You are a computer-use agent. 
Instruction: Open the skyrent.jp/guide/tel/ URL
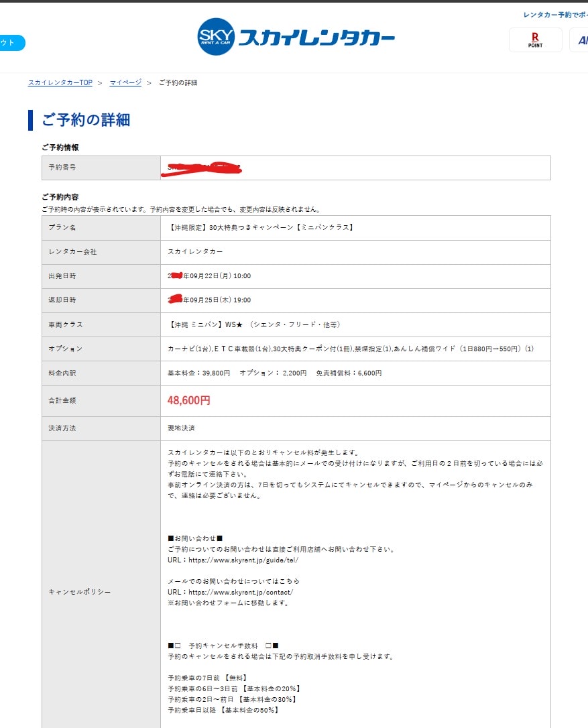pos(244,560)
